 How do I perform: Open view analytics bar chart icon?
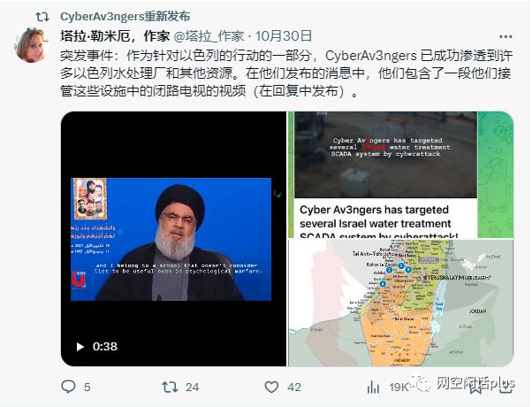point(373,387)
